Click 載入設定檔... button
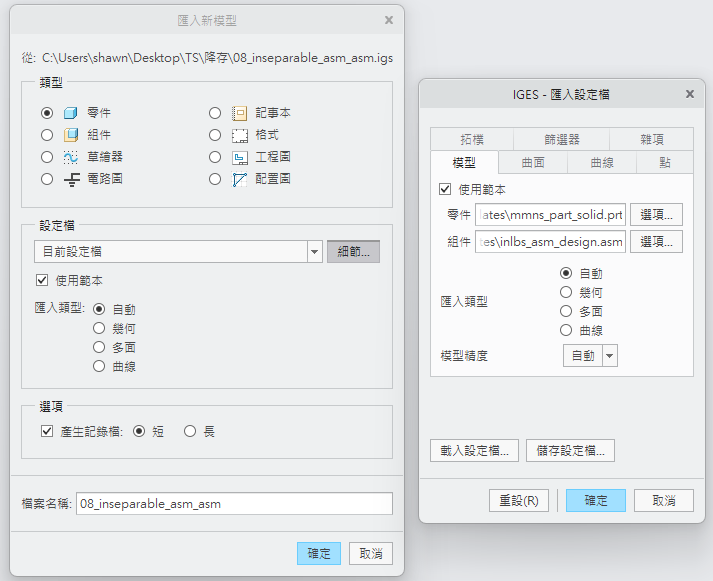The width and height of the screenshot is (713, 581). [474, 450]
